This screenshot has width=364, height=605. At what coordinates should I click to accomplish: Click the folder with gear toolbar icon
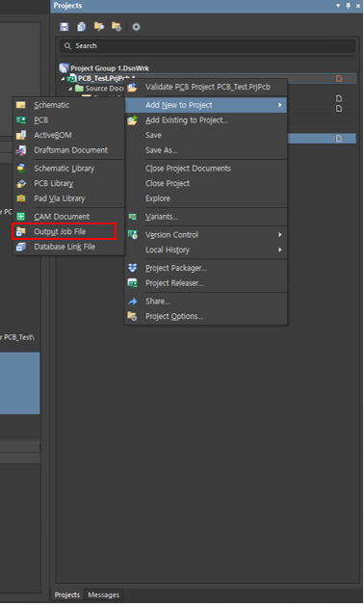click(x=117, y=27)
